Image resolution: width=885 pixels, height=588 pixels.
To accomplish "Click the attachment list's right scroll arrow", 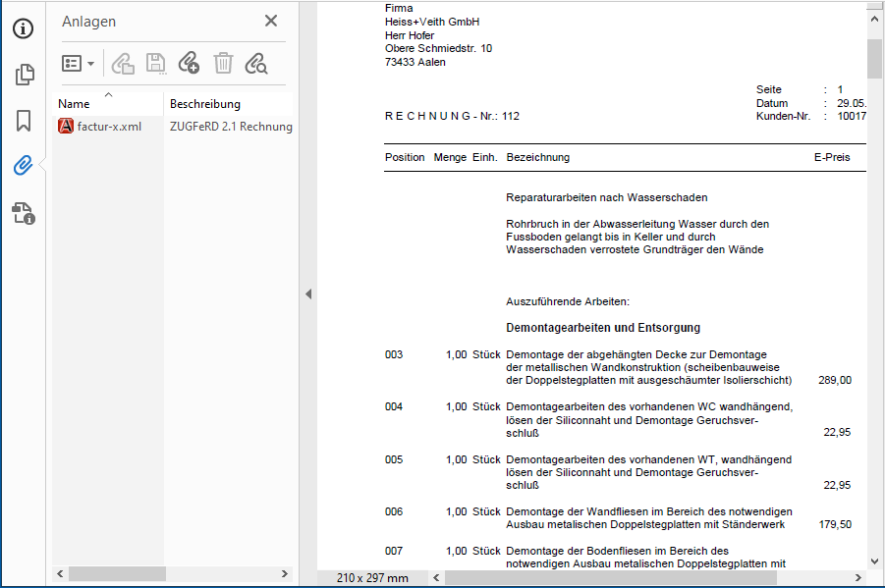I will tap(285, 573).
